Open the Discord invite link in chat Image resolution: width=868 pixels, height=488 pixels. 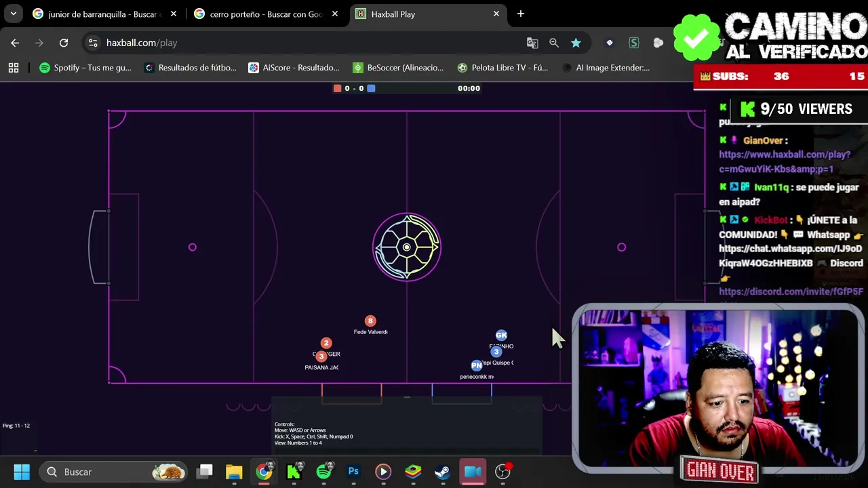pos(791,291)
